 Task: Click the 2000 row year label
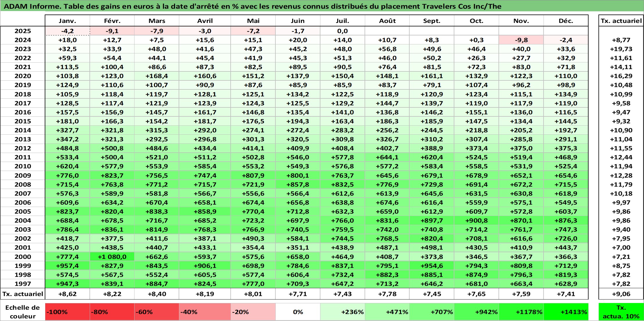(23, 257)
